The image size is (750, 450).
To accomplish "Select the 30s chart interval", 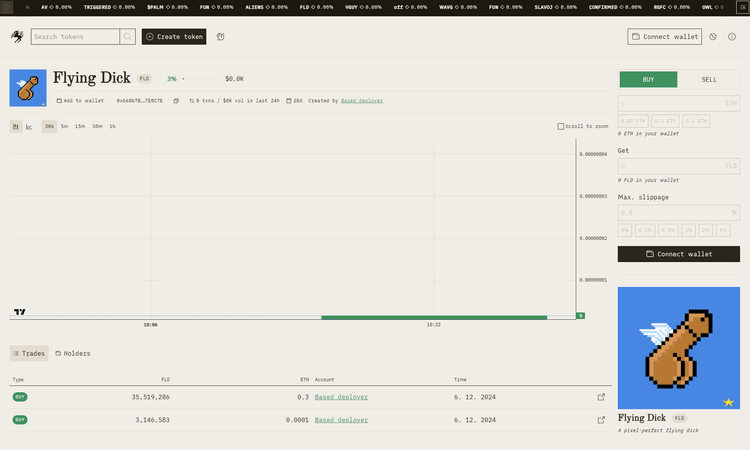I will [49, 127].
